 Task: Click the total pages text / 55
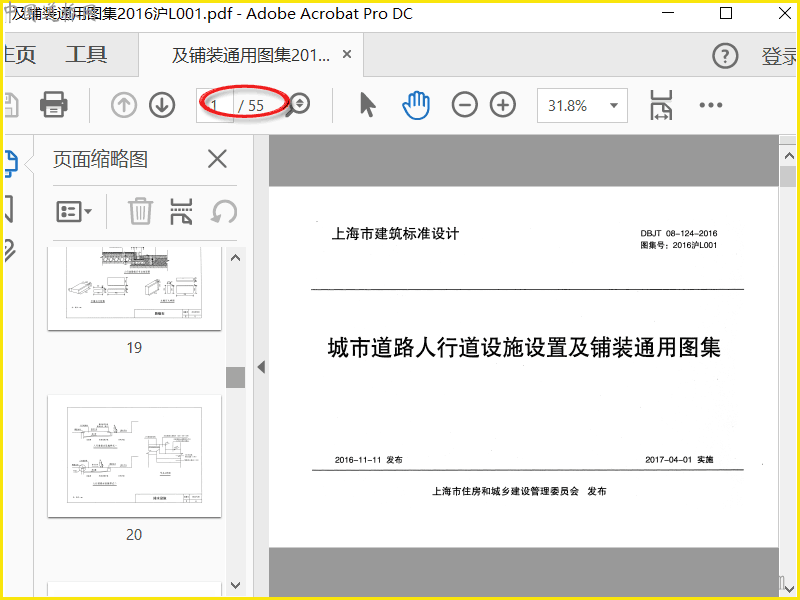251,106
